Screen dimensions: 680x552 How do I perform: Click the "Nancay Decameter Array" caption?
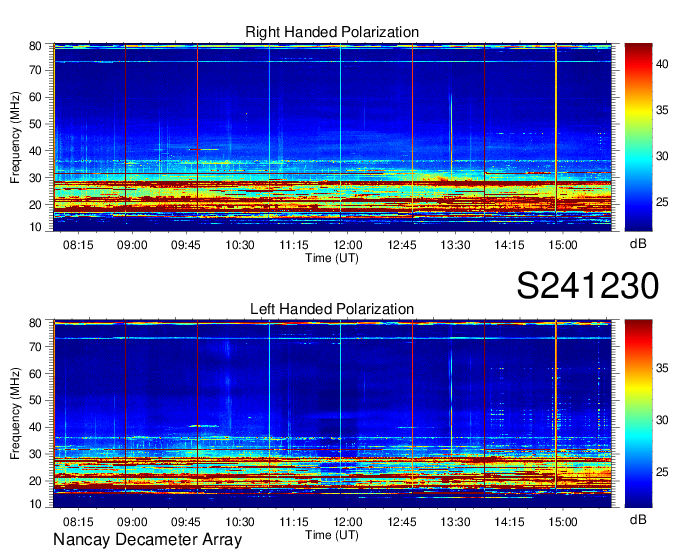click(147, 540)
